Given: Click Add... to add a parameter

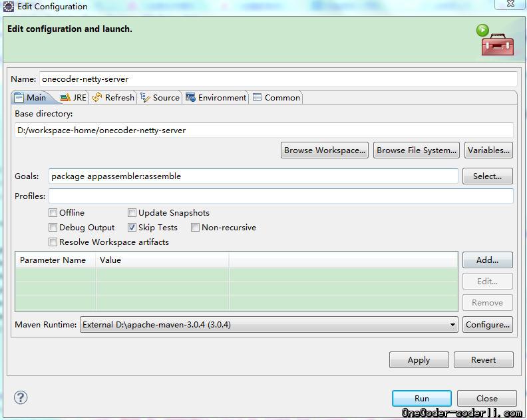Looking at the screenshot, I should click(487, 260).
